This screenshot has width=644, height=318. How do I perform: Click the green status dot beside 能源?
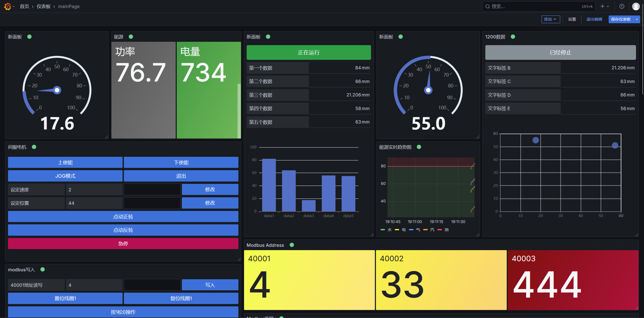click(x=131, y=37)
